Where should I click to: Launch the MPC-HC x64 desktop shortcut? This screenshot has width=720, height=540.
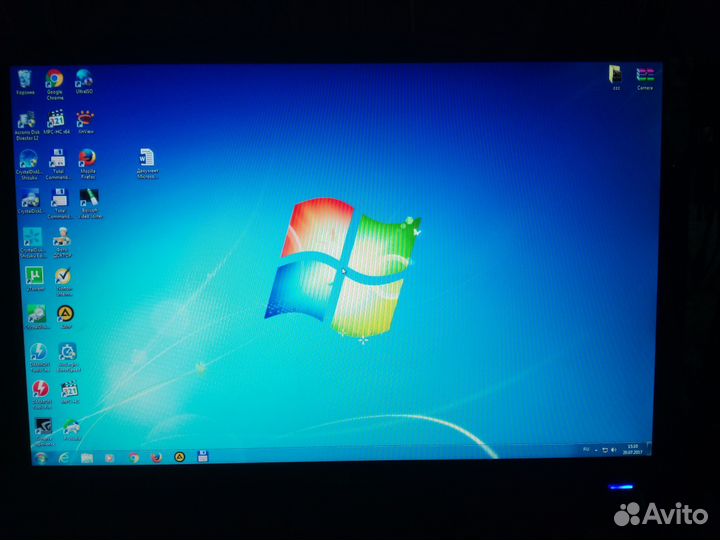[x=57, y=119]
